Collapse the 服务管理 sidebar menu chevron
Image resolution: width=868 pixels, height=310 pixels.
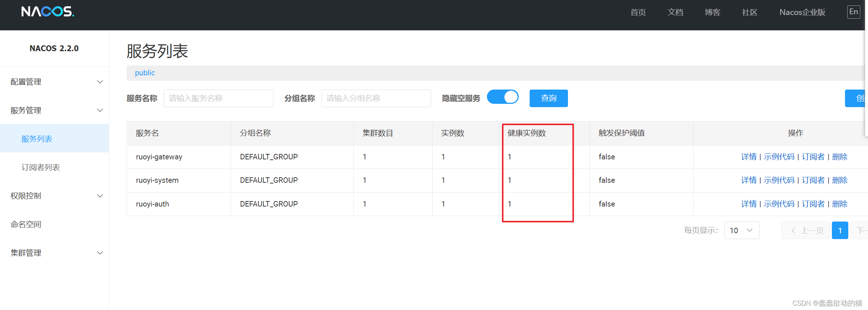(100, 110)
